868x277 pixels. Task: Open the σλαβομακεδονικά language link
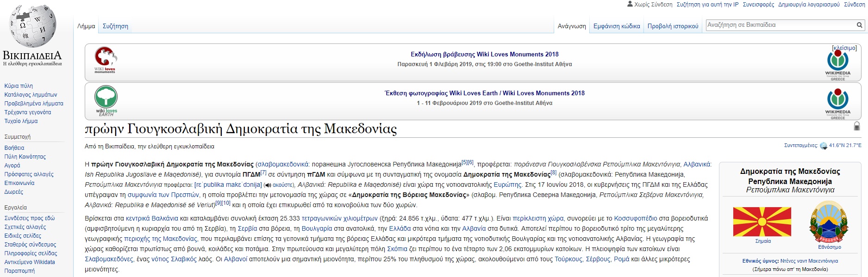pos(283,164)
